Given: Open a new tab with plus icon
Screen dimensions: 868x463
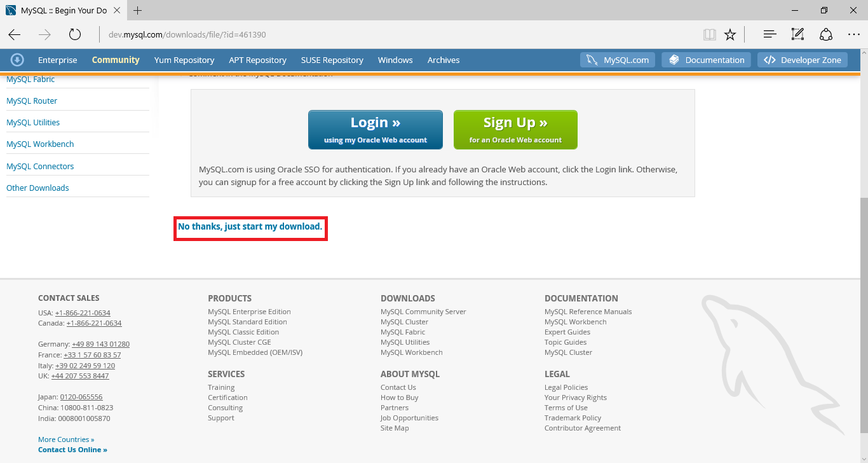Looking at the screenshot, I should [x=138, y=10].
